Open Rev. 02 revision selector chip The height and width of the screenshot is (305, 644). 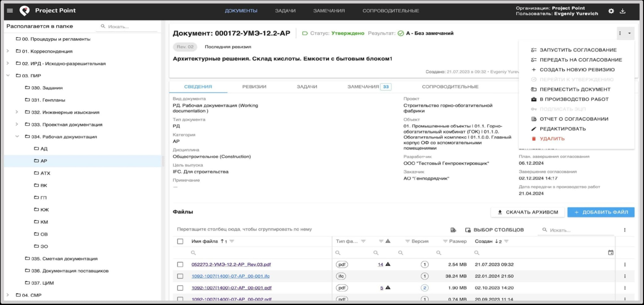point(185,47)
